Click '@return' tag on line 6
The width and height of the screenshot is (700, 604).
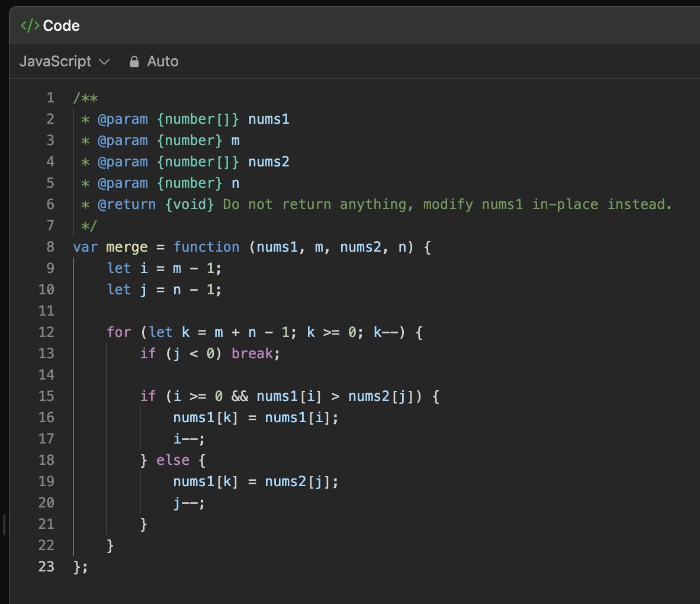[127, 204]
